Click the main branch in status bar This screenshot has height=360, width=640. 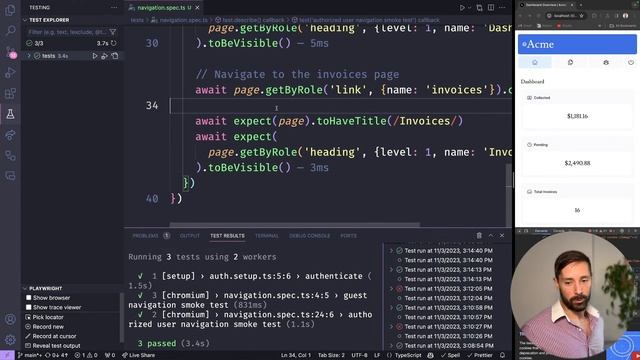pyautogui.click(x=30, y=356)
